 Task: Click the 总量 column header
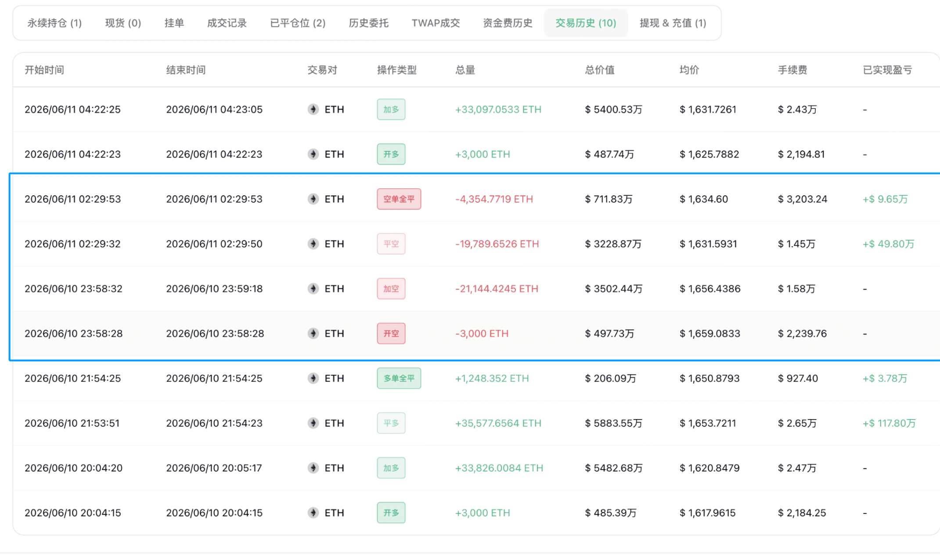pyautogui.click(x=465, y=70)
